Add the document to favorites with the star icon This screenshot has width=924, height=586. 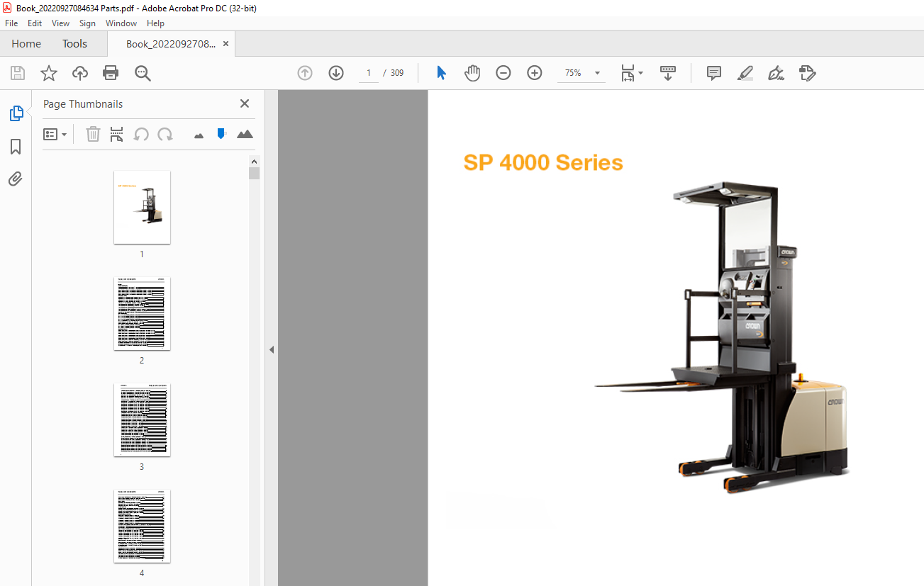coord(49,73)
